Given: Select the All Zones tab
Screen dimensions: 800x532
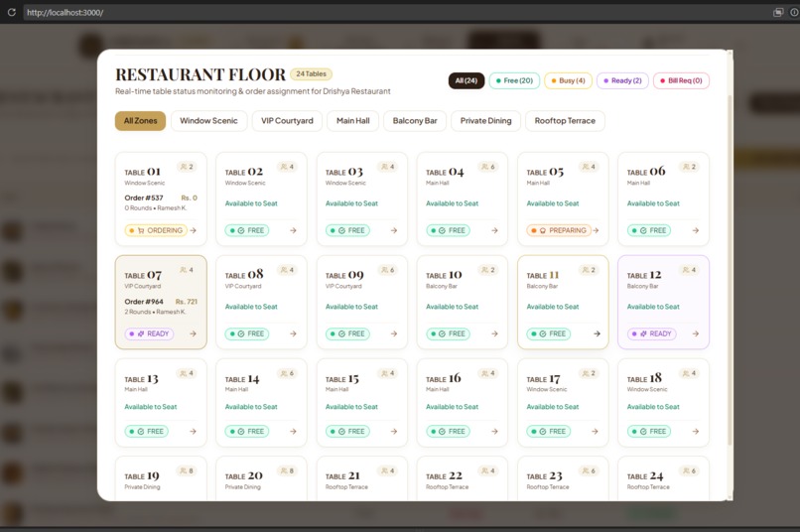Looking at the screenshot, I should coord(140,121).
